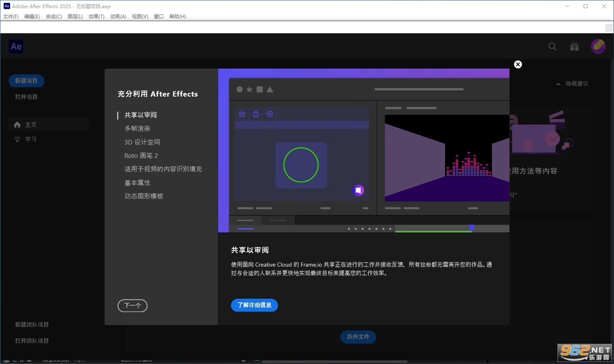Screen dimensions: 614x364
Task: Select the 基本属性 feature item
Action: click(x=137, y=183)
